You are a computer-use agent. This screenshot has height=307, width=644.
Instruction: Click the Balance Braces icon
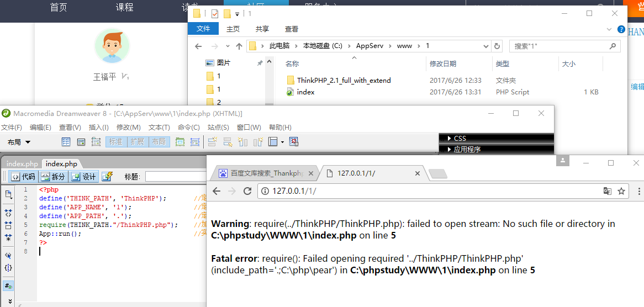pos(8,268)
